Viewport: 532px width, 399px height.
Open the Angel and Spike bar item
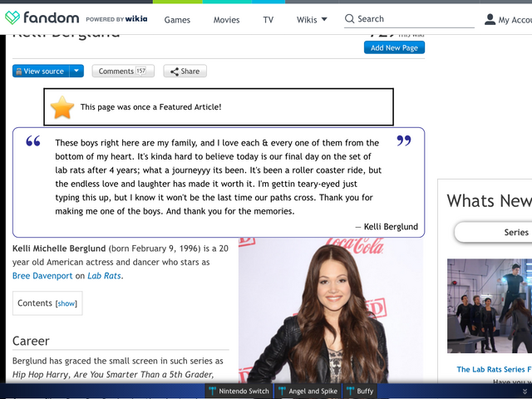pos(308,392)
